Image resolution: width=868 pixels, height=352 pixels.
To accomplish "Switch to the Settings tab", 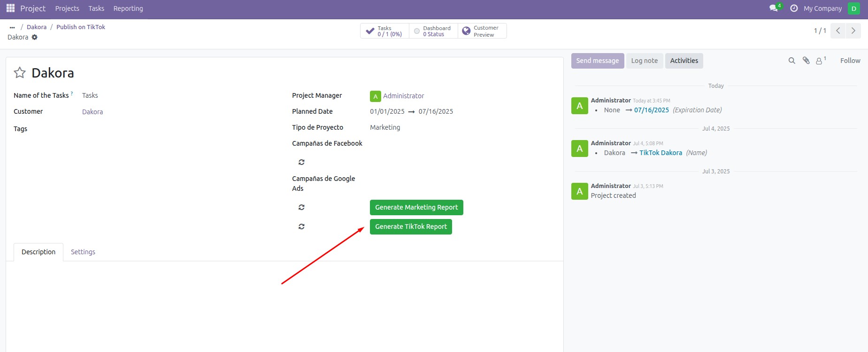I will [83, 252].
